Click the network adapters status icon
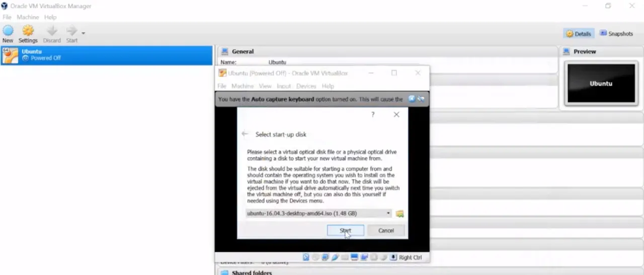 325,257
